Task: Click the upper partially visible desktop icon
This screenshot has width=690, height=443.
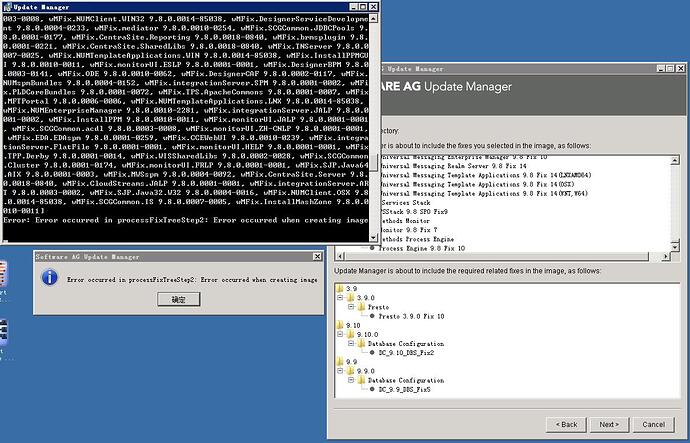Action: 3,275
